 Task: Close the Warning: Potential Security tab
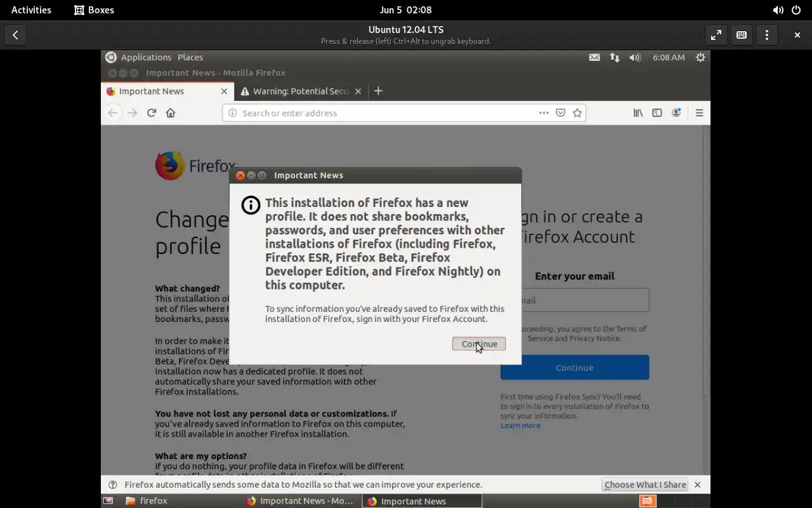click(358, 91)
